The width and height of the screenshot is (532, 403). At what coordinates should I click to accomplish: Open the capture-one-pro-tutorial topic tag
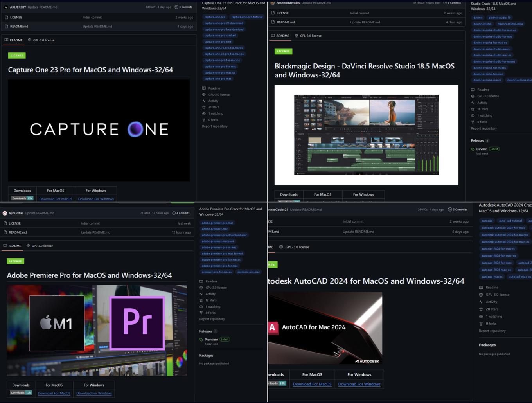click(x=247, y=17)
